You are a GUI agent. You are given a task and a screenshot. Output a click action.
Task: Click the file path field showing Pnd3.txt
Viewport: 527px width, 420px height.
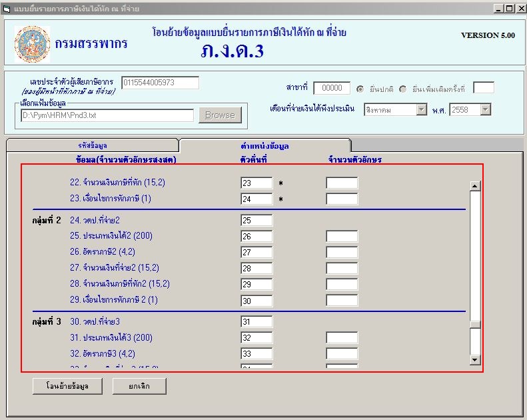pyautogui.click(x=107, y=115)
